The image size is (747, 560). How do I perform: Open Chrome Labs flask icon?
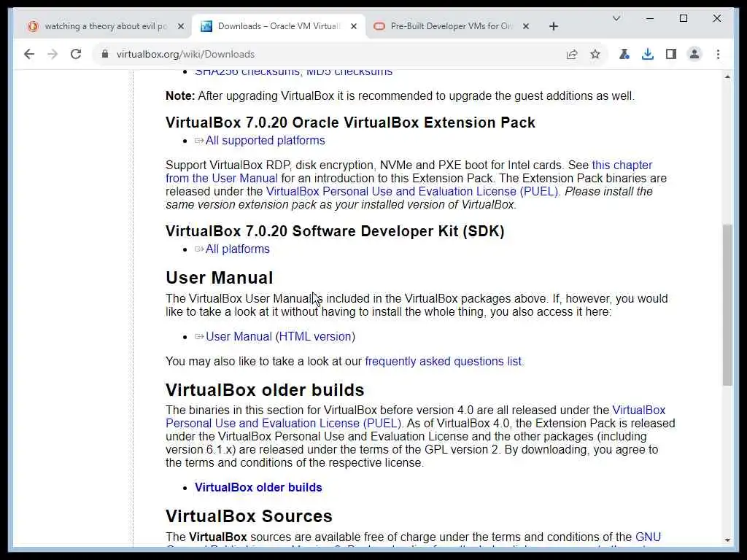[624, 54]
